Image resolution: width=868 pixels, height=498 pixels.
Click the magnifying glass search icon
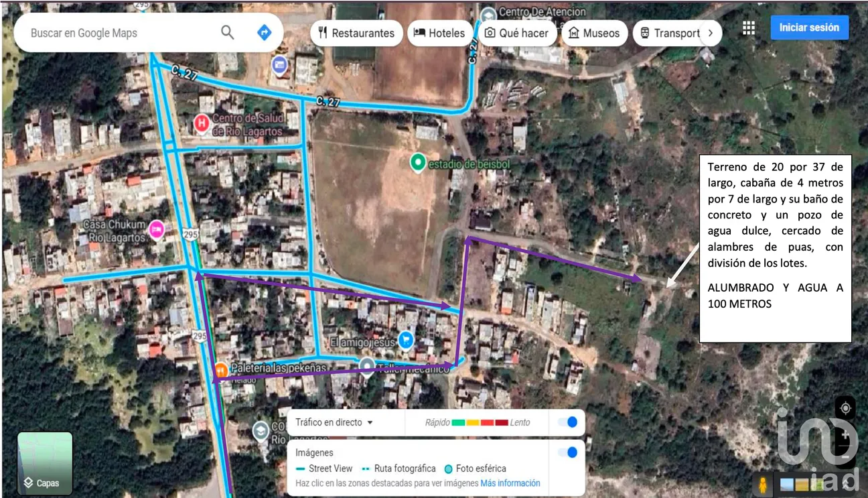pyautogui.click(x=228, y=32)
